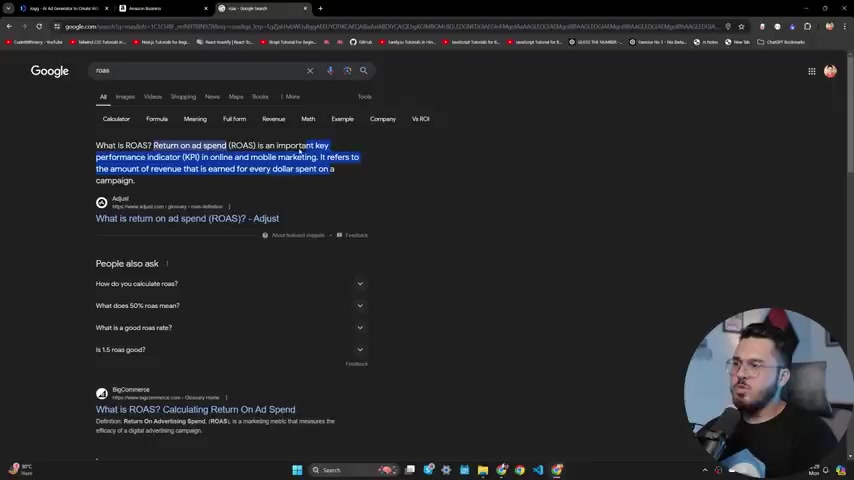Filter by the Math chip

click(x=308, y=119)
